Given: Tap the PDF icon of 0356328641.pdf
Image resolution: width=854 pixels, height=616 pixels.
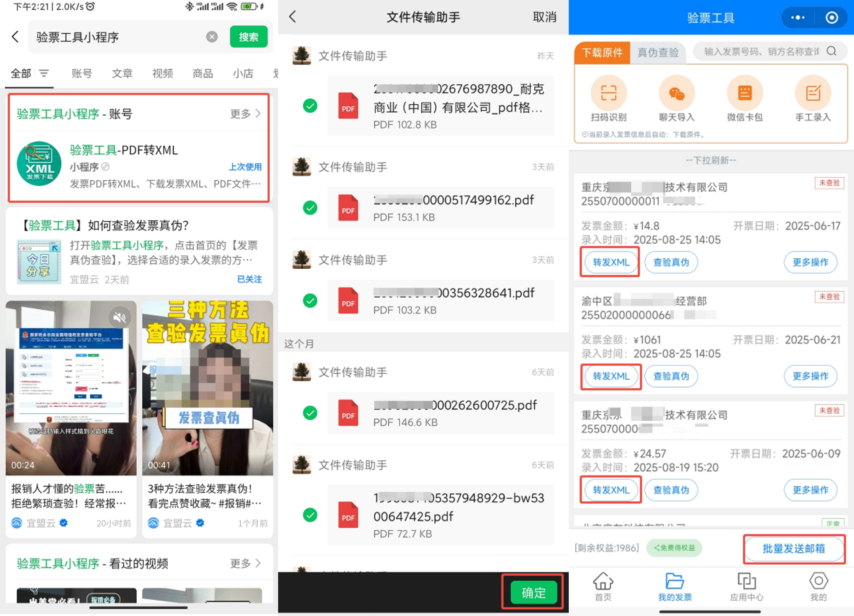Looking at the screenshot, I should click(348, 301).
